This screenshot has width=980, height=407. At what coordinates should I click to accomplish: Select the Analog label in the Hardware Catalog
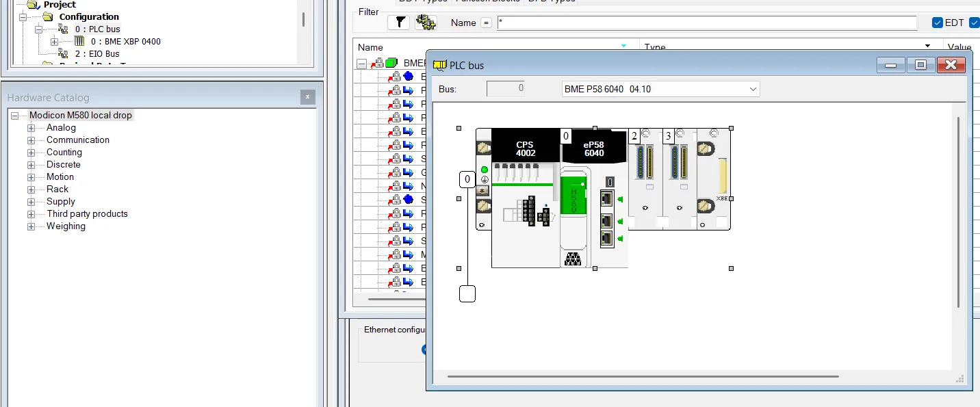click(61, 127)
